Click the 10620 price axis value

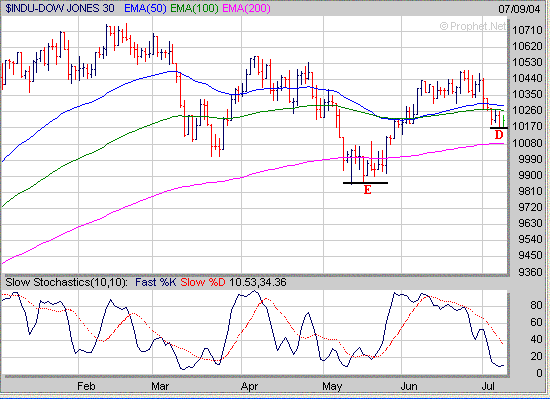(527, 46)
